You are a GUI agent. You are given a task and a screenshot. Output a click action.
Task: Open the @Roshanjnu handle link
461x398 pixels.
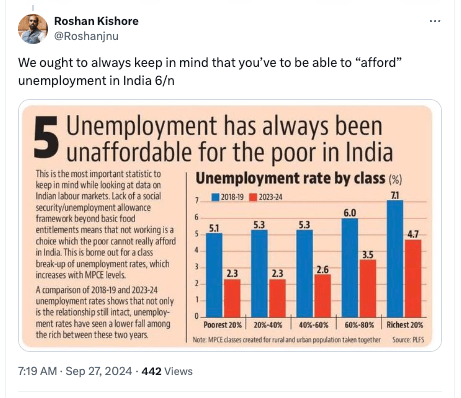coord(86,36)
